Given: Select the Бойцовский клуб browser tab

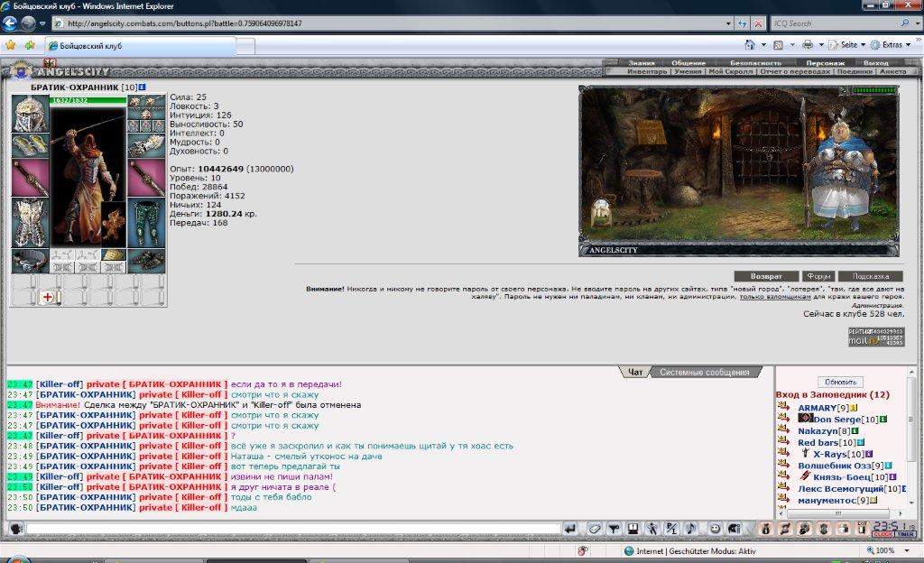Looking at the screenshot, I should pos(142,45).
